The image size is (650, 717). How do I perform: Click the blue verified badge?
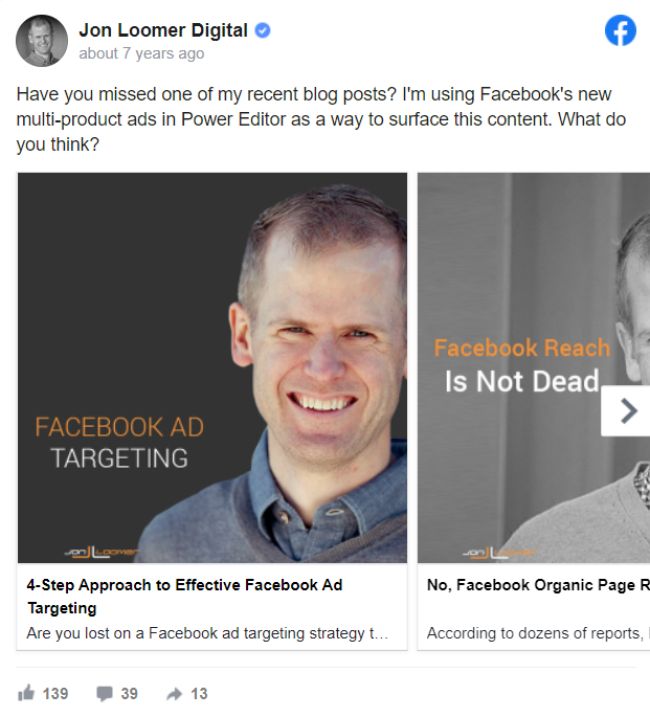click(x=263, y=31)
